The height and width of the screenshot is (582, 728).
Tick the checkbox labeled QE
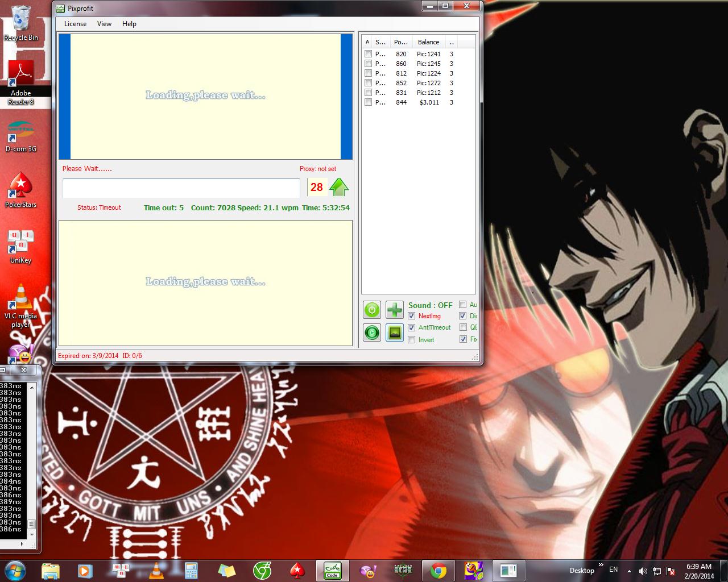[x=463, y=327]
